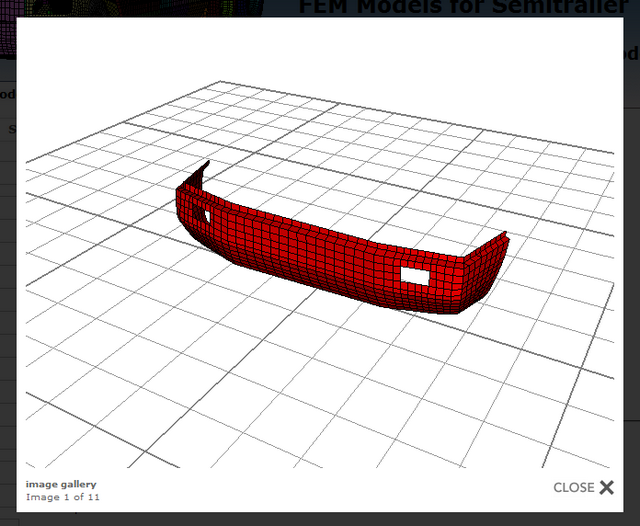Click the top-right corner of the grid floor
The height and width of the screenshot is (526, 640).
[610, 153]
